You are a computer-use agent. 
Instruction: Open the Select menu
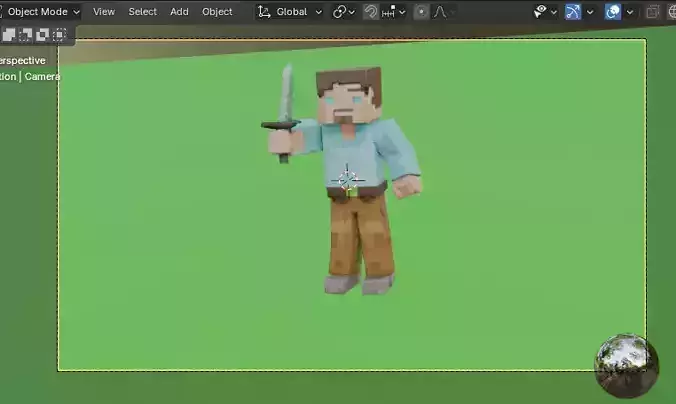(x=142, y=12)
